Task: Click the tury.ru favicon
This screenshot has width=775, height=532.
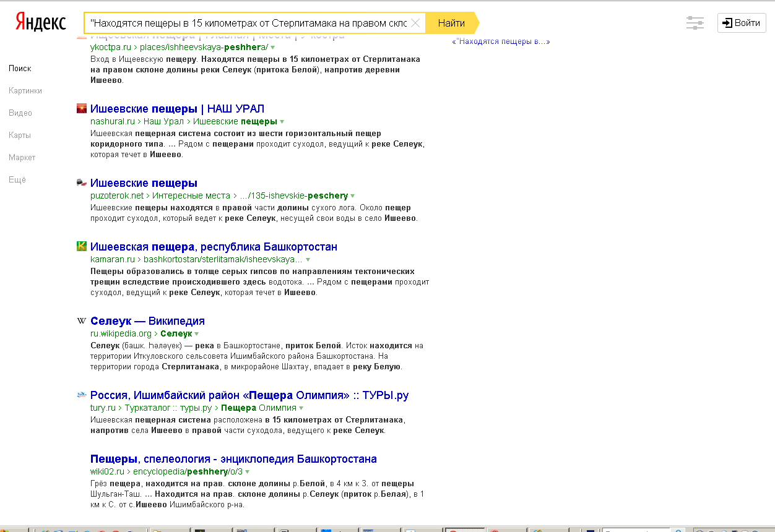Action: pyautogui.click(x=82, y=395)
